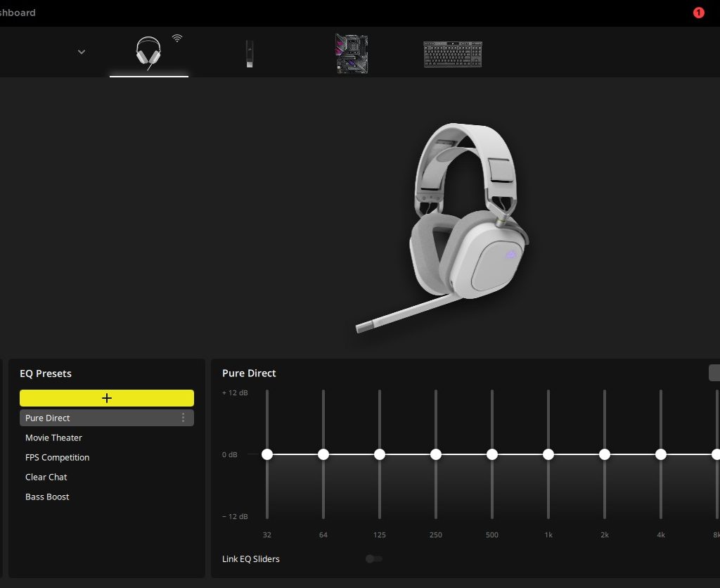Choose the Clear Chat preset
Viewport: 720px width, 588px height.
point(46,477)
